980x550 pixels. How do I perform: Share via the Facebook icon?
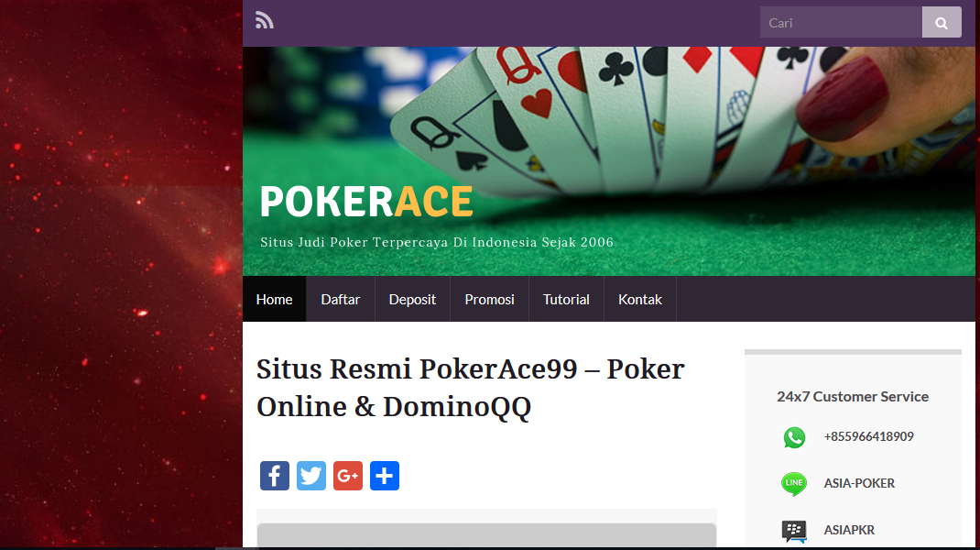tap(275, 476)
